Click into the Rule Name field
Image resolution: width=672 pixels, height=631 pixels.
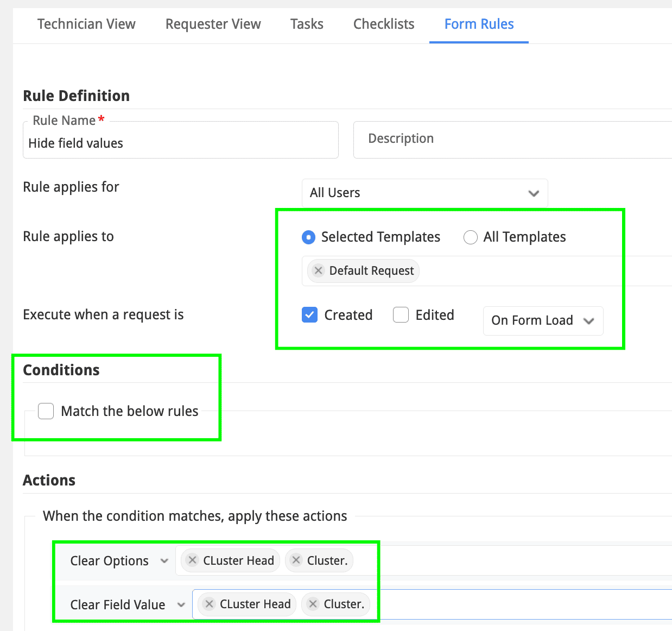point(180,143)
